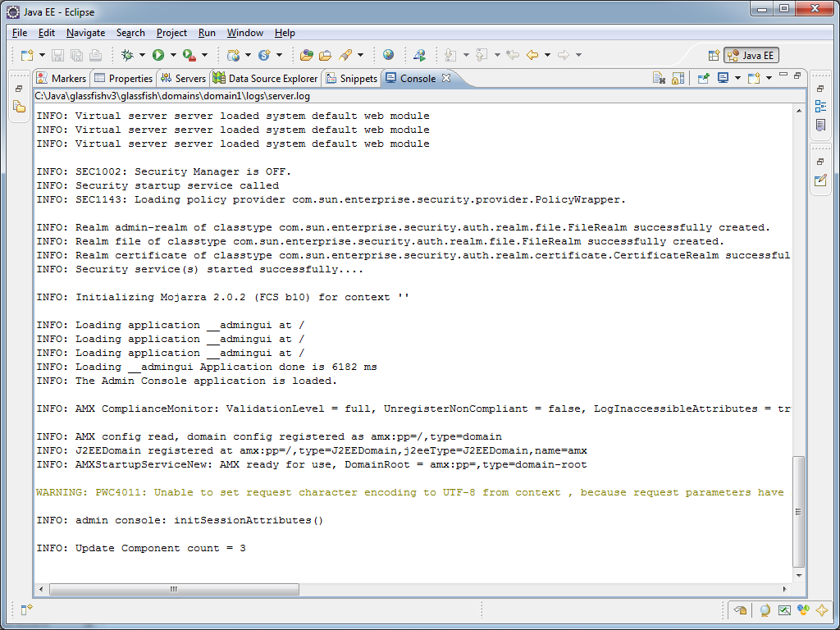
Task: Open the Search menu
Action: 130,33
